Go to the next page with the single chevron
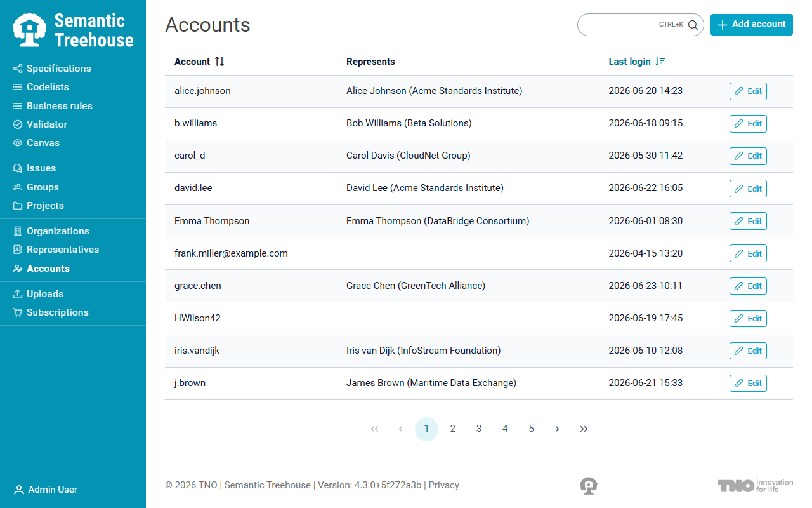 pos(557,429)
